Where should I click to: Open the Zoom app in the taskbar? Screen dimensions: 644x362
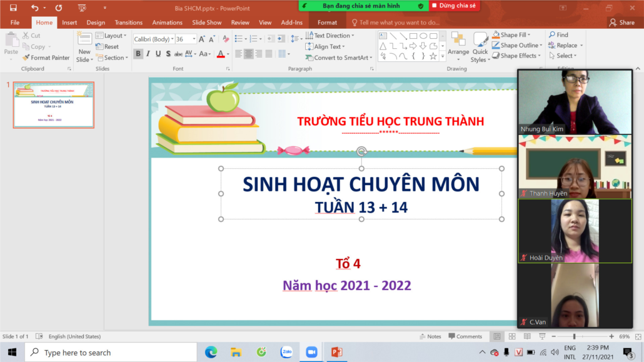click(311, 353)
